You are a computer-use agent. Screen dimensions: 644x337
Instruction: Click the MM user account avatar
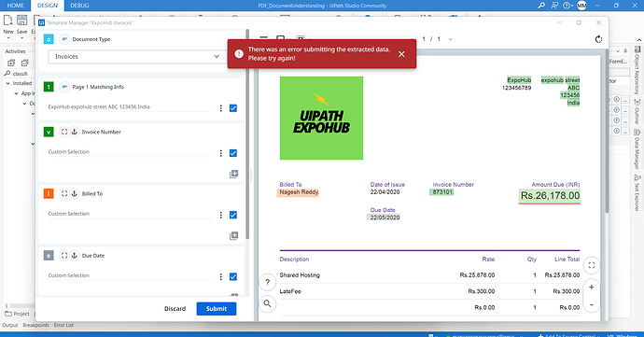(581, 6)
